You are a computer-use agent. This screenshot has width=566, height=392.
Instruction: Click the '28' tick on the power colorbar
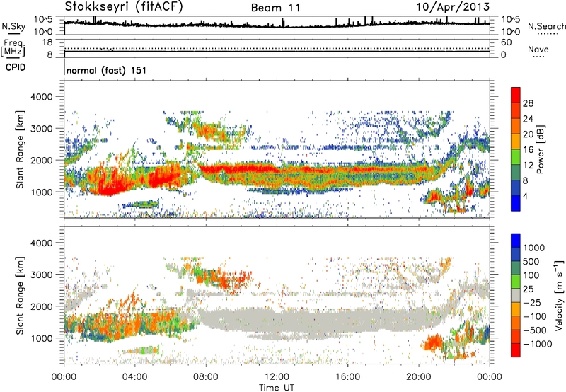pos(528,103)
